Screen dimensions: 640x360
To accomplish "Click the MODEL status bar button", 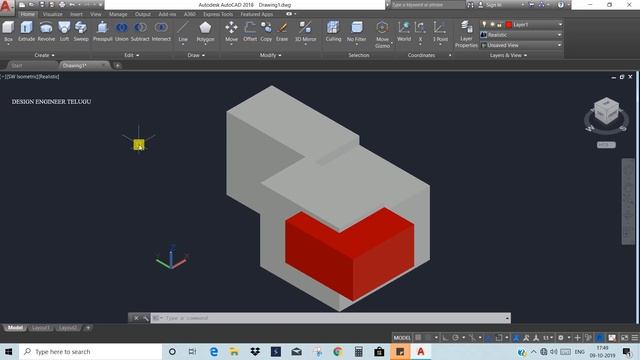I will 402,338.
